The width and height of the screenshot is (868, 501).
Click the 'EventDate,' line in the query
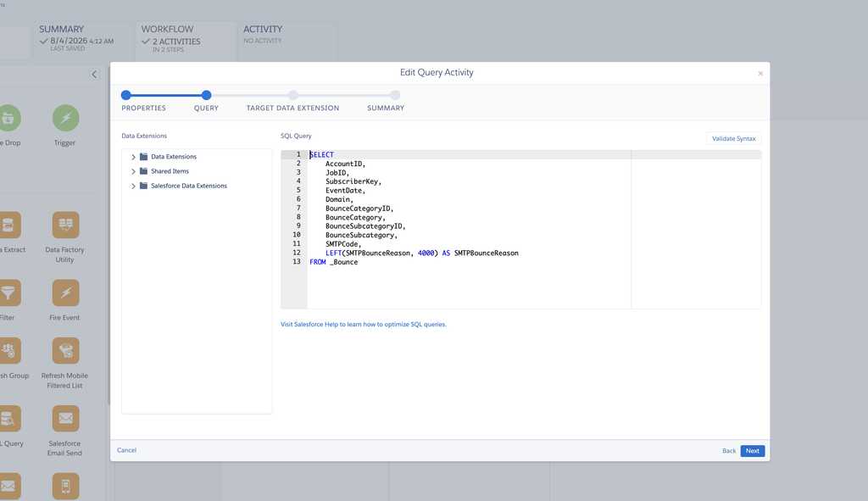[x=346, y=191]
